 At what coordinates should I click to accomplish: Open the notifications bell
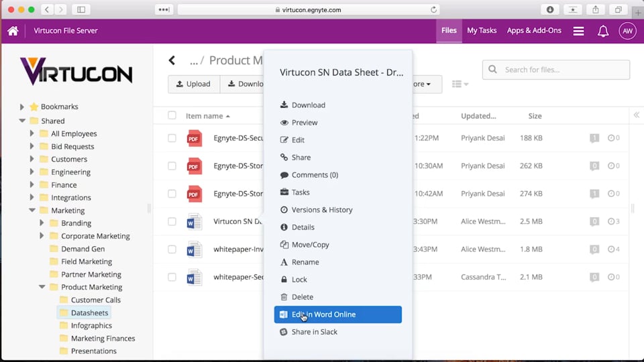(x=603, y=31)
